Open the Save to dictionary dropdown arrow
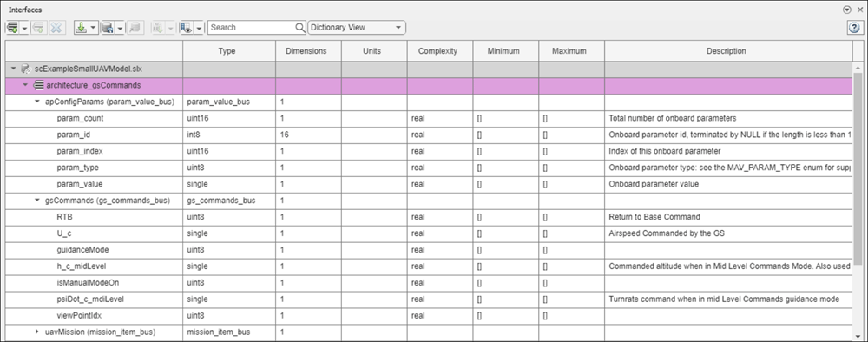The image size is (868, 342). coord(120,28)
